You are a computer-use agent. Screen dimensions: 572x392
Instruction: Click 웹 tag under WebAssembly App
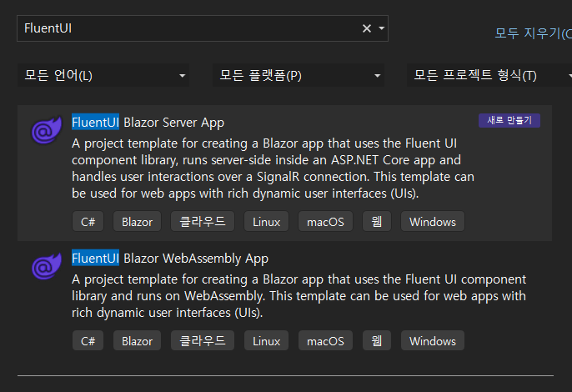tap(377, 341)
